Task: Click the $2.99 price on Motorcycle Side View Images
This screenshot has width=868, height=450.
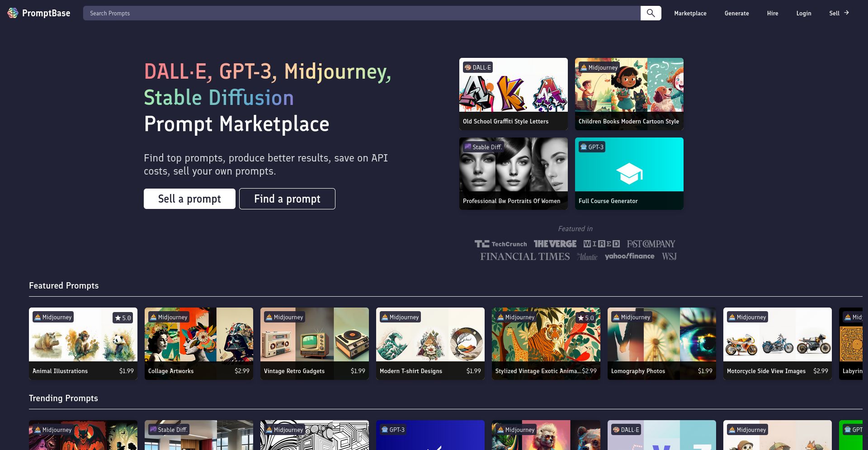Action: pyautogui.click(x=821, y=371)
